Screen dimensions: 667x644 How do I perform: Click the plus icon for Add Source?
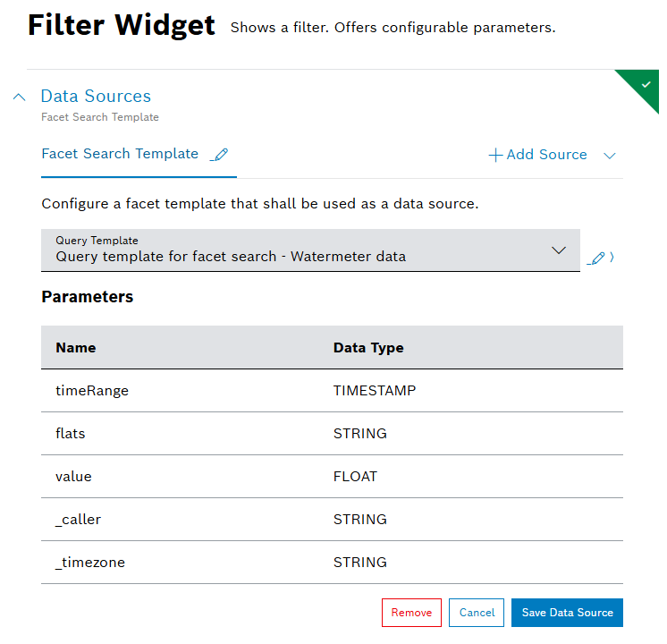[495, 155]
